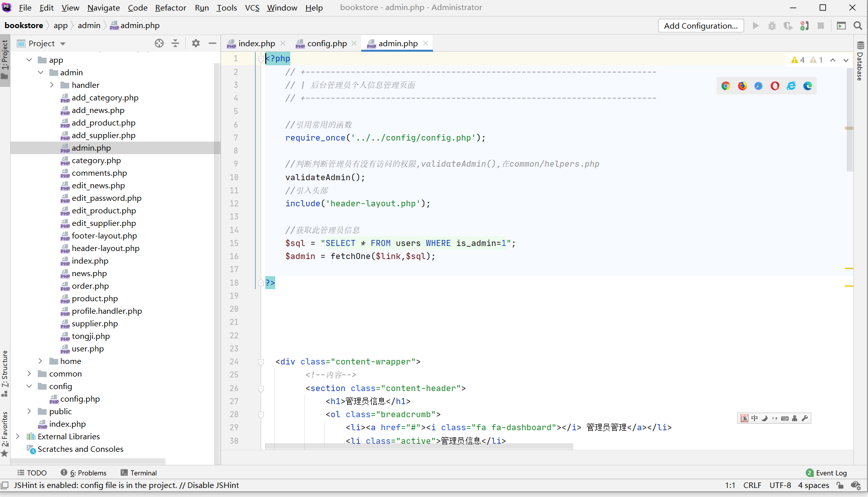Image resolution: width=868 pixels, height=497 pixels.
Task: Collapse the config folder
Action: click(x=29, y=386)
